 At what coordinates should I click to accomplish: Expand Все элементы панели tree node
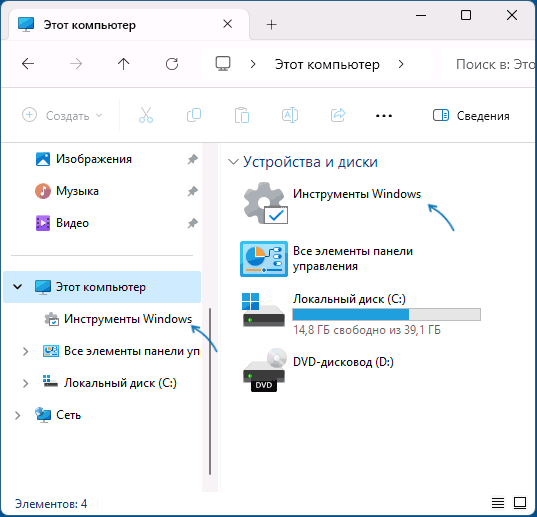[x=25, y=351]
